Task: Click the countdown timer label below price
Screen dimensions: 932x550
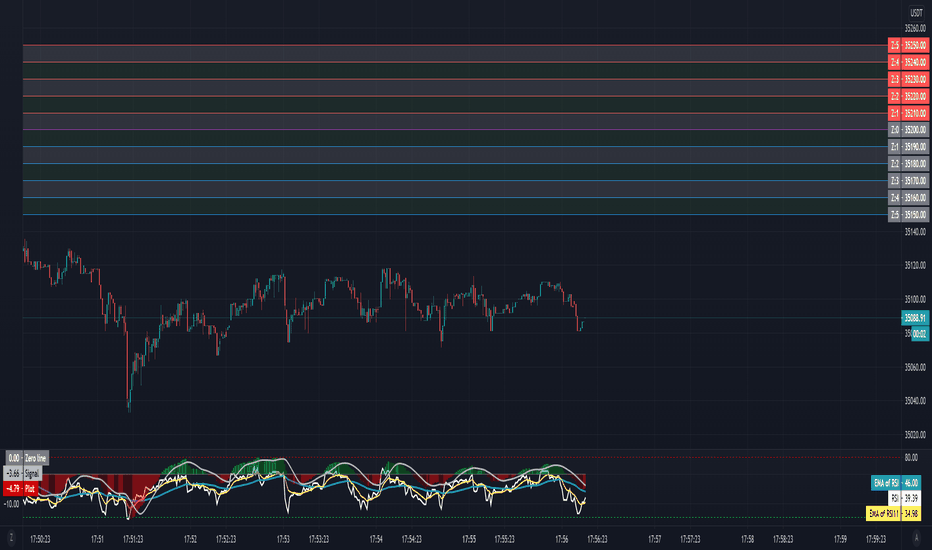Action: coord(920,334)
